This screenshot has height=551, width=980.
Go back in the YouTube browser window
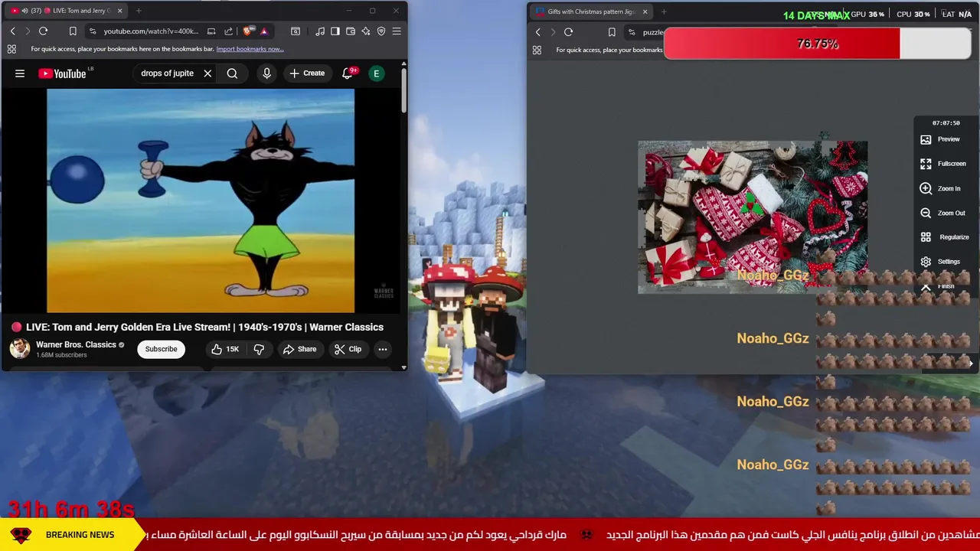point(12,31)
